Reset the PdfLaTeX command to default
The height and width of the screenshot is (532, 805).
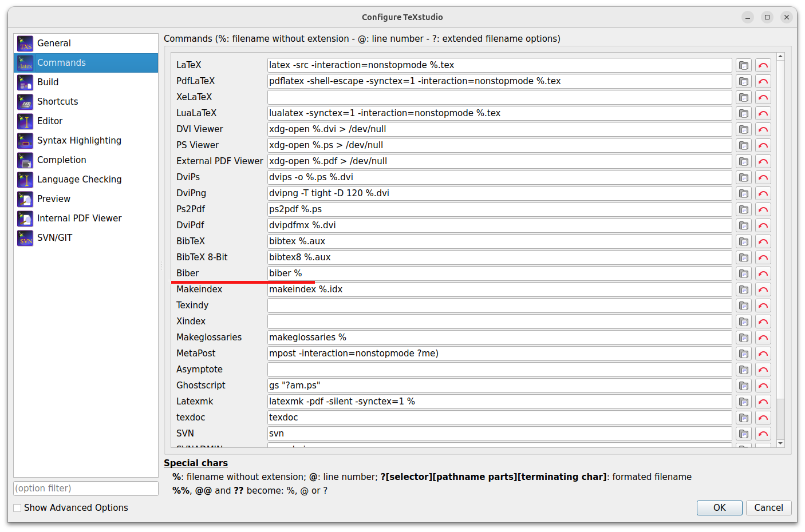pyautogui.click(x=763, y=81)
